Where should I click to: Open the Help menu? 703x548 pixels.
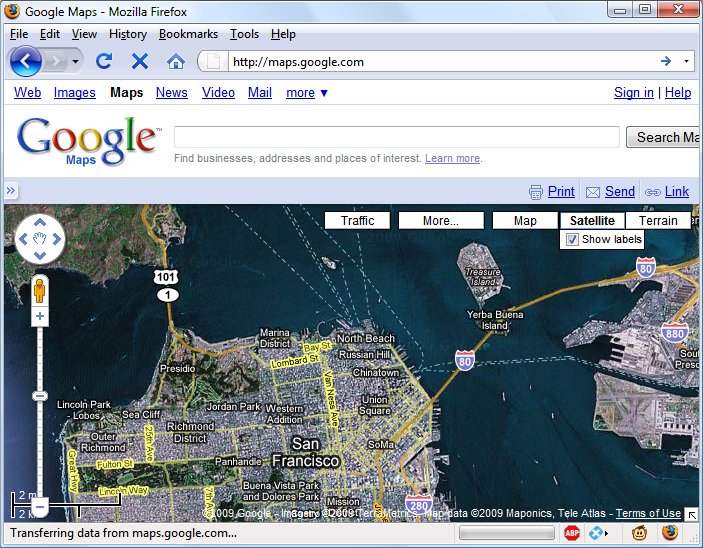[283, 34]
